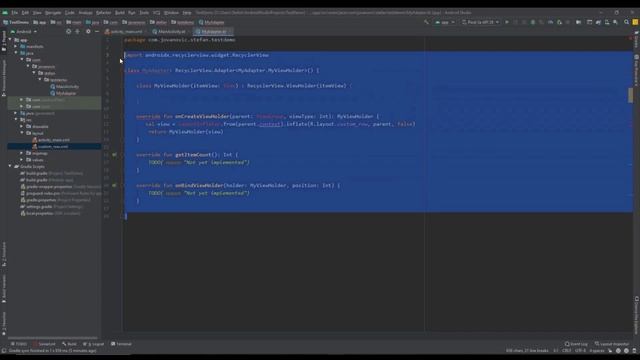Expand the mipmap folder
640x360 pixels.
pos(22,153)
